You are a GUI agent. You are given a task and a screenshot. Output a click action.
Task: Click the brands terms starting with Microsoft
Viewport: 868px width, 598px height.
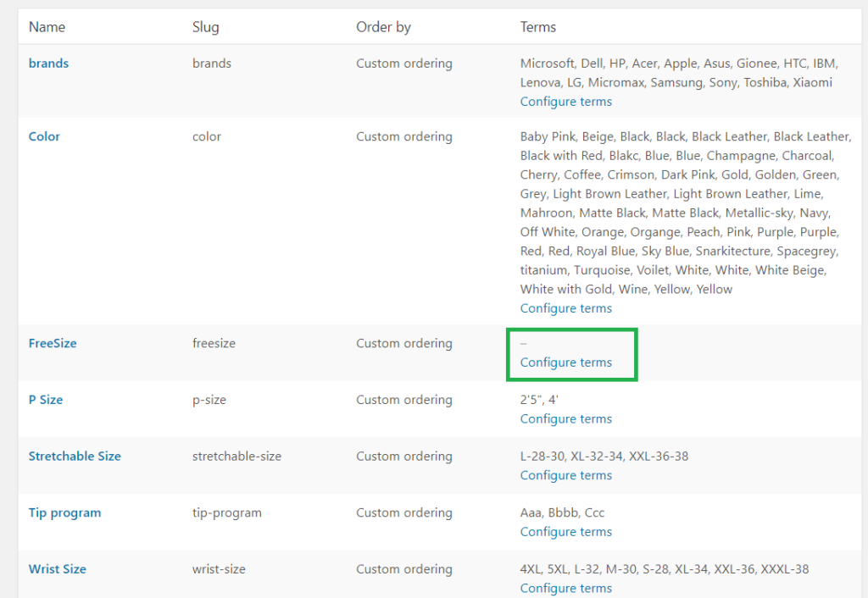tap(679, 73)
